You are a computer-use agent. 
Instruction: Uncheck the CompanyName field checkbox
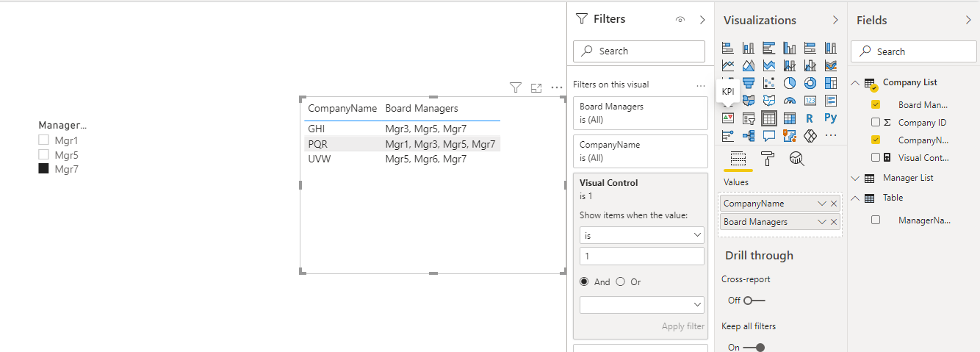[876, 140]
